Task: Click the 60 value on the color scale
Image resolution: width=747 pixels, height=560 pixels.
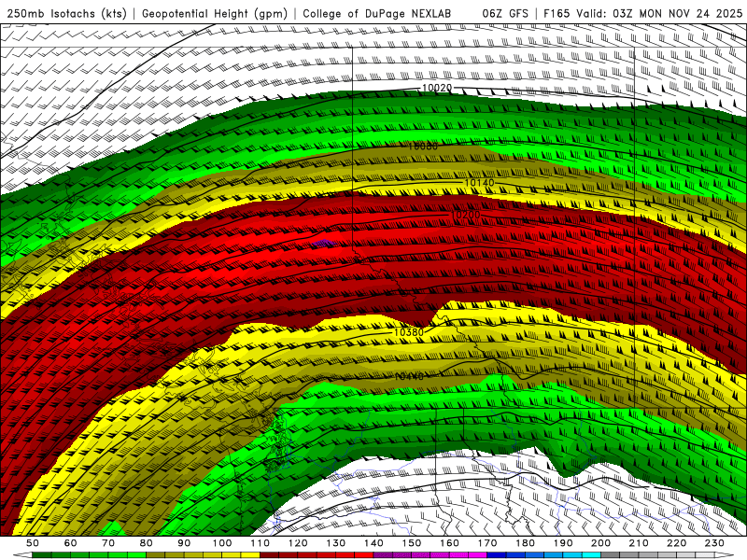Action: 70,543
